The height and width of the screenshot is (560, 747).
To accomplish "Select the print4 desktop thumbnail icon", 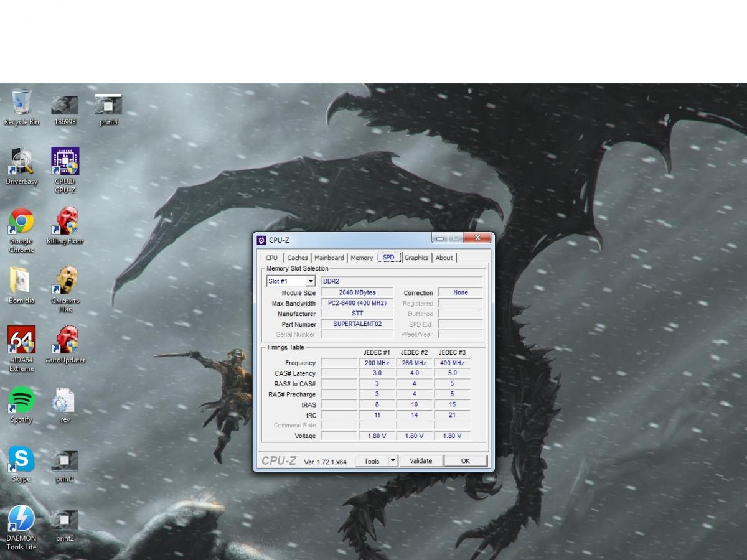I will (108, 110).
